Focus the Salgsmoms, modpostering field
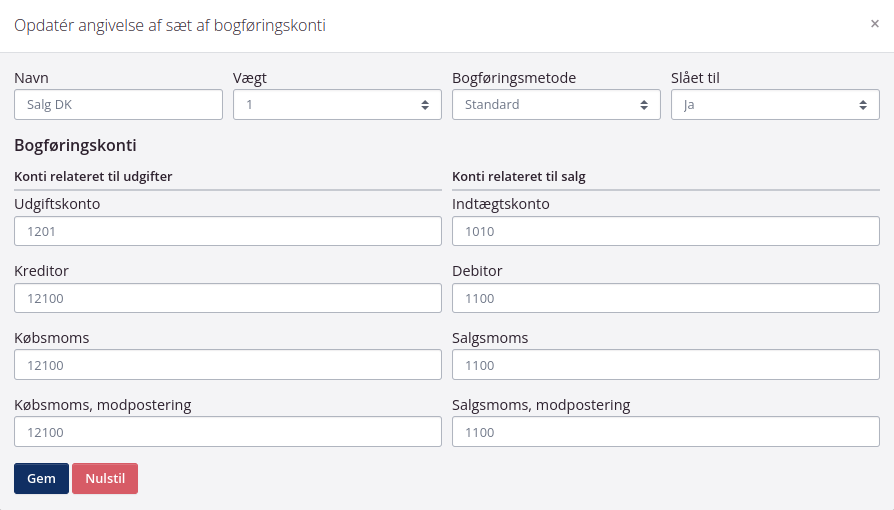 click(665, 432)
